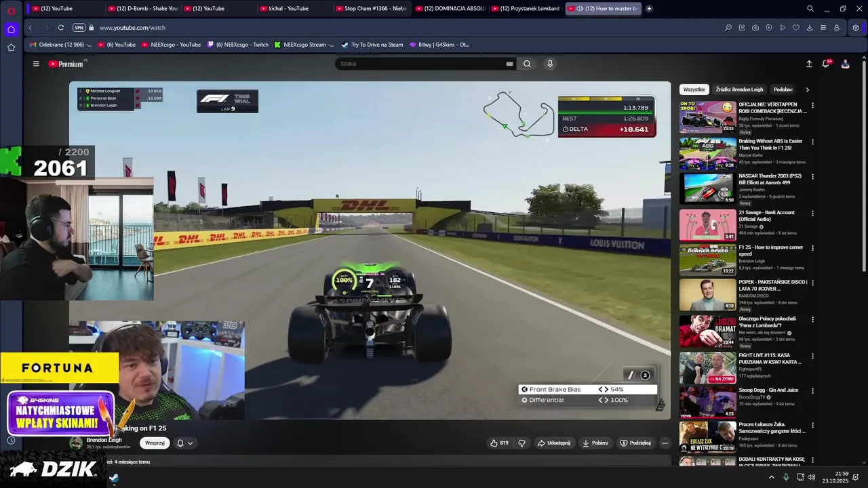Image resolution: width=868 pixels, height=488 pixels.
Task: Open Opera tab search magnifier
Action: point(810,9)
